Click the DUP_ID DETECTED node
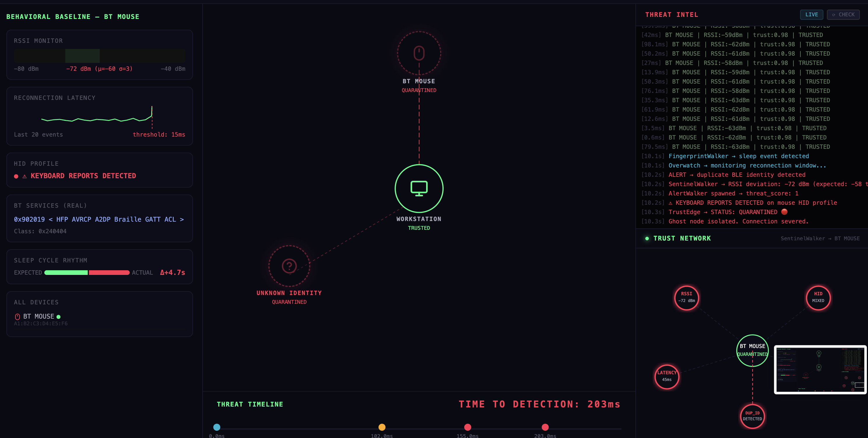Viewport: 868px width, 438px height. (752, 416)
